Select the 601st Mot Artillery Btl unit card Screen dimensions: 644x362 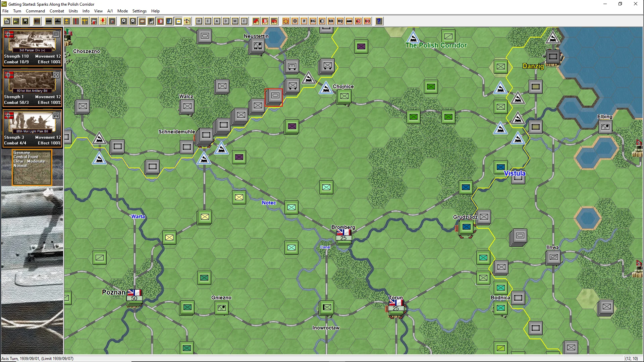pos(32,88)
